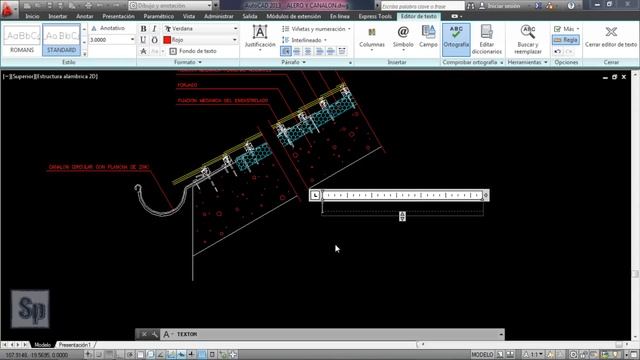Open command line customize wrench icon
The height and width of the screenshot is (360, 640).
[x=155, y=334]
